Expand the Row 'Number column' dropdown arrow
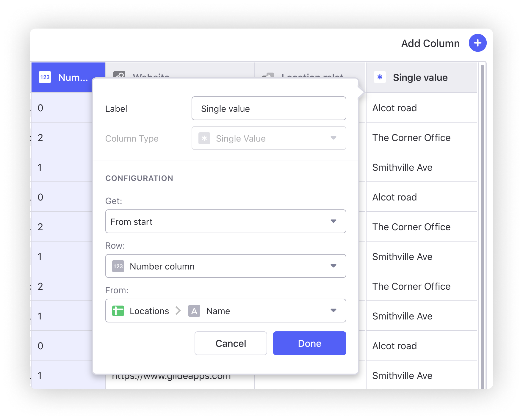 pos(333,266)
